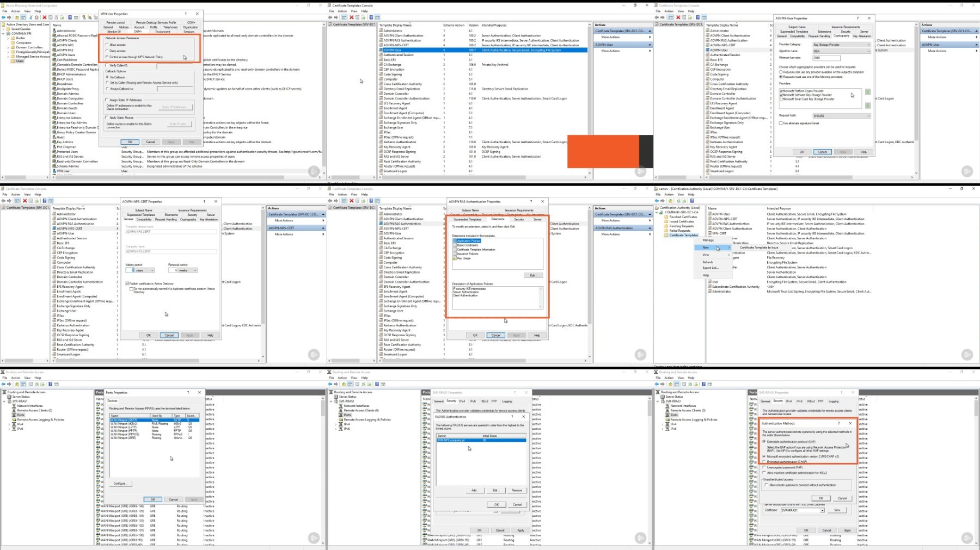This screenshot has height=550, width=980.
Task: Open validity period years dropdown in AOVPN-NPS-CERT Properties
Action: click(144, 270)
